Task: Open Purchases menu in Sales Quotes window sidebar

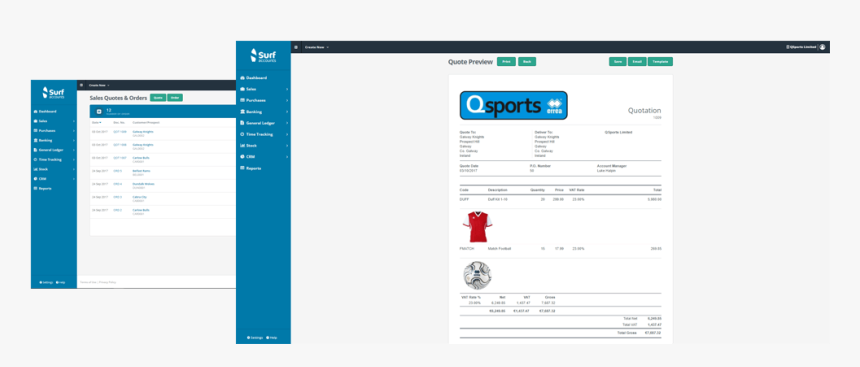Action: (54, 131)
